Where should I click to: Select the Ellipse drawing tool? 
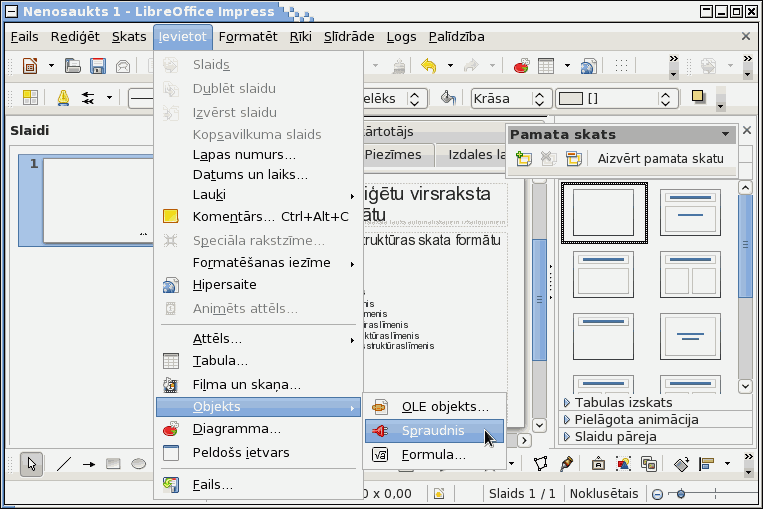click(139, 464)
